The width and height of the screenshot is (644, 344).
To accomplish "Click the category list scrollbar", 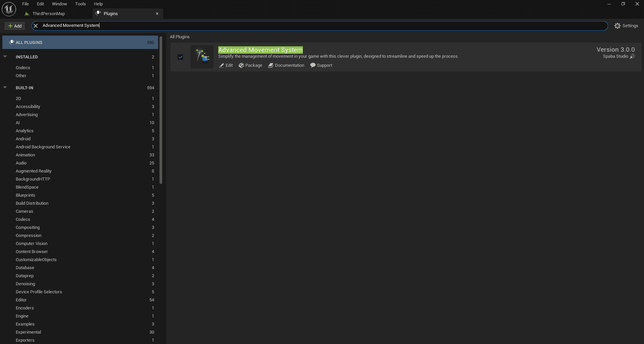I will point(161,111).
